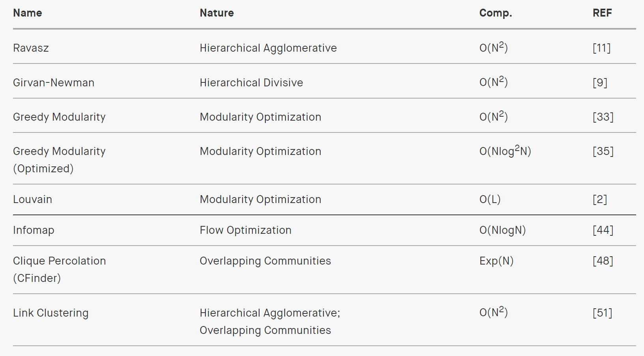Image resolution: width=644 pixels, height=356 pixels.
Task: Select the Girvan-Newman name cell
Action: (x=54, y=83)
